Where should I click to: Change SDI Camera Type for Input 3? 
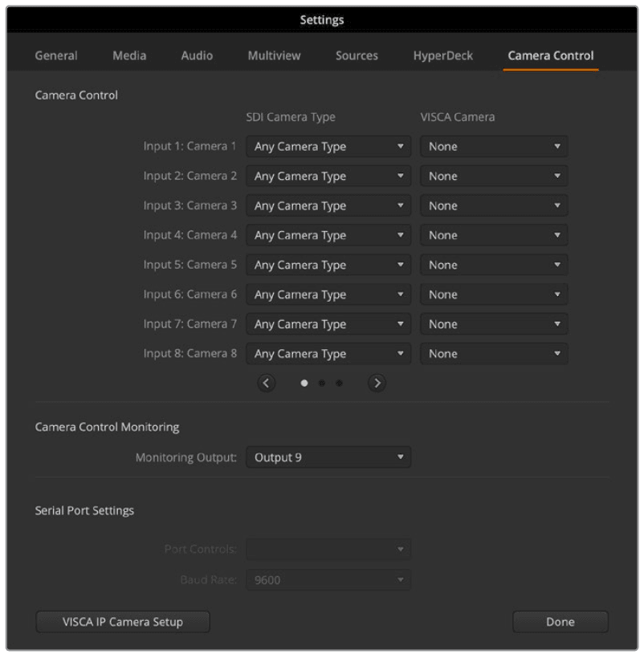click(328, 205)
